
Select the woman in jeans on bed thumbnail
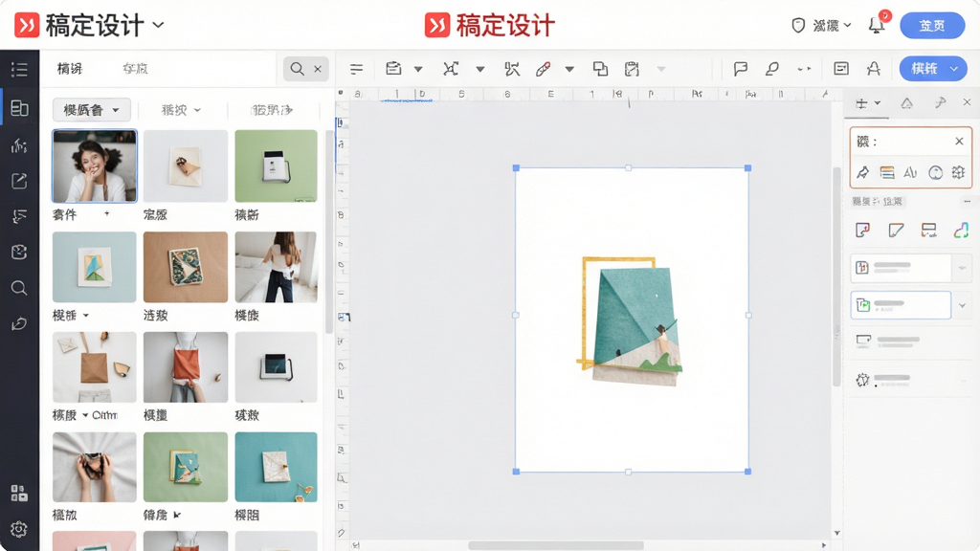click(277, 268)
